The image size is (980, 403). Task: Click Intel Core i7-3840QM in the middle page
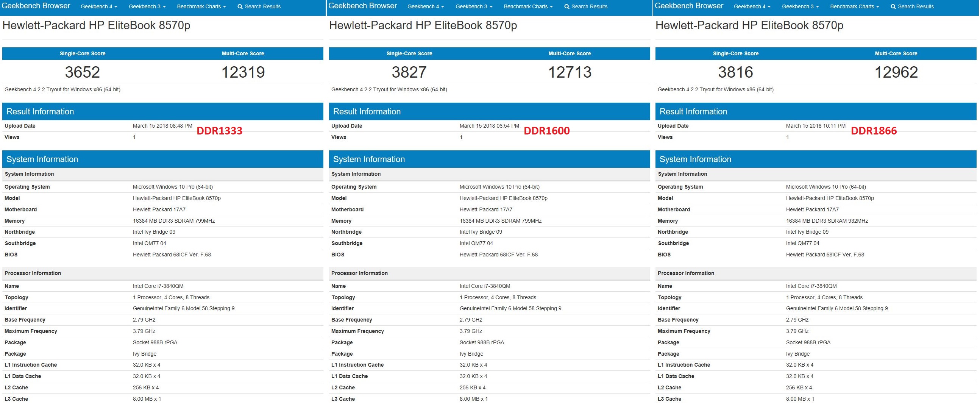click(x=485, y=286)
